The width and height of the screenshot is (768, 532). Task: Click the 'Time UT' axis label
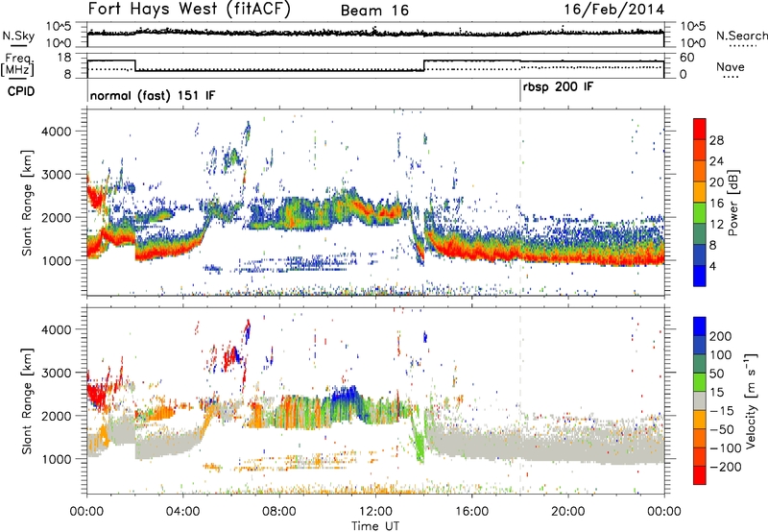pos(375,525)
